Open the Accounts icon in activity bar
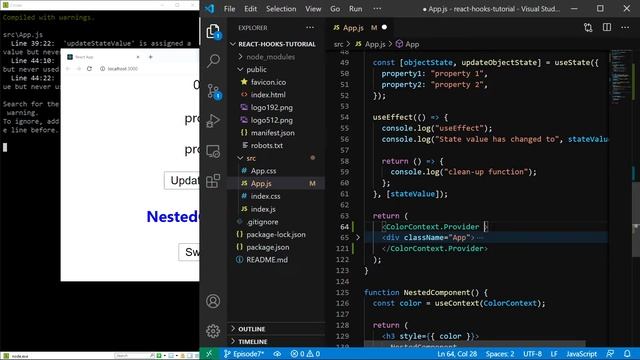 213,301
